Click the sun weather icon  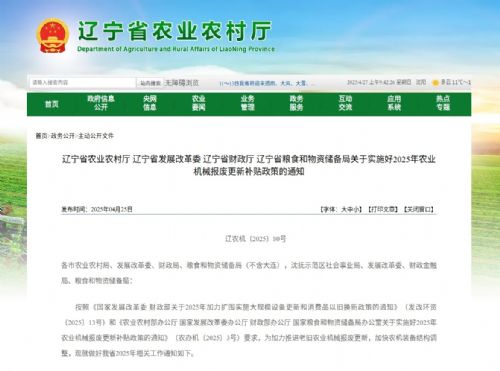(x=435, y=83)
